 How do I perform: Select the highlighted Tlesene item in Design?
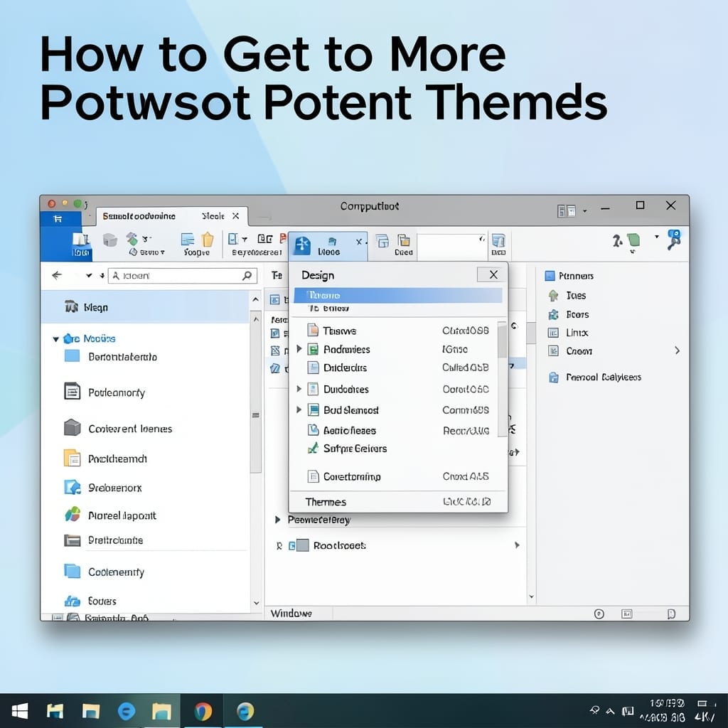click(398, 295)
